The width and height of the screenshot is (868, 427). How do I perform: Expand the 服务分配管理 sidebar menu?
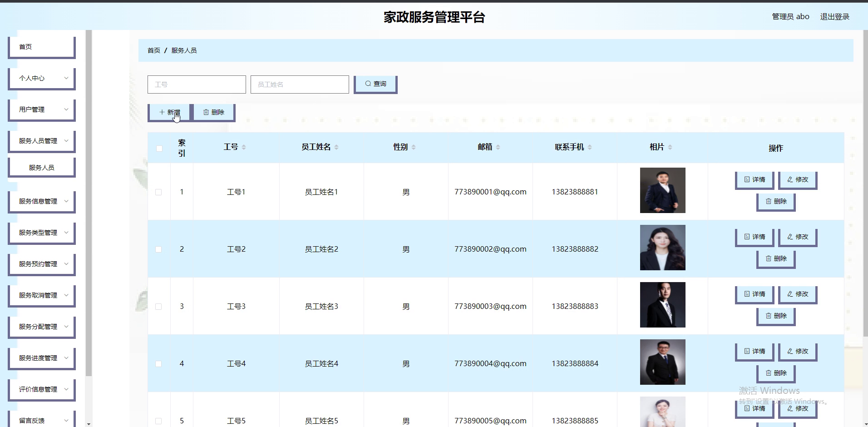[41, 327]
